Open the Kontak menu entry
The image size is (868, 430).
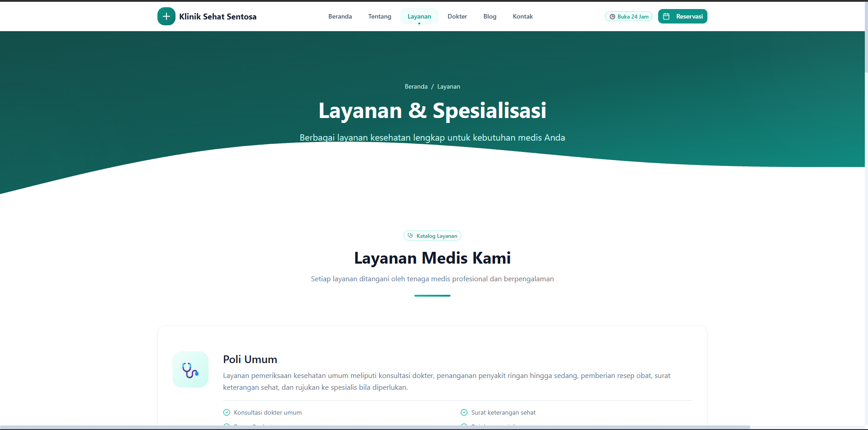click(522, 16)
